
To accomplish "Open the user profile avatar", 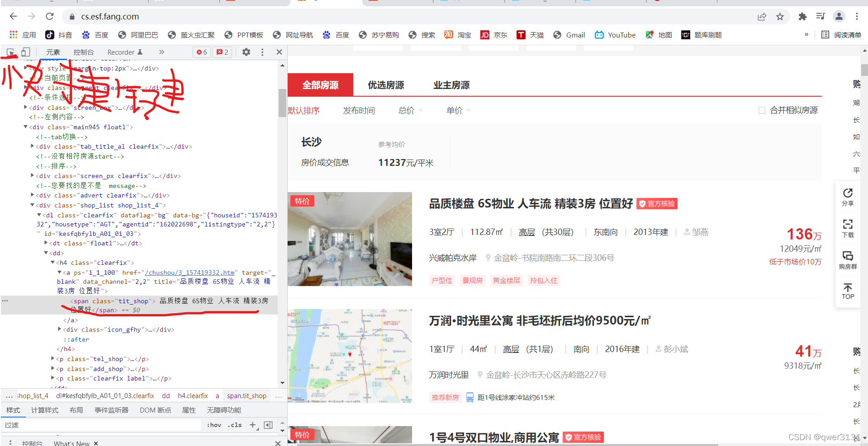I will (x=839, y=17).
